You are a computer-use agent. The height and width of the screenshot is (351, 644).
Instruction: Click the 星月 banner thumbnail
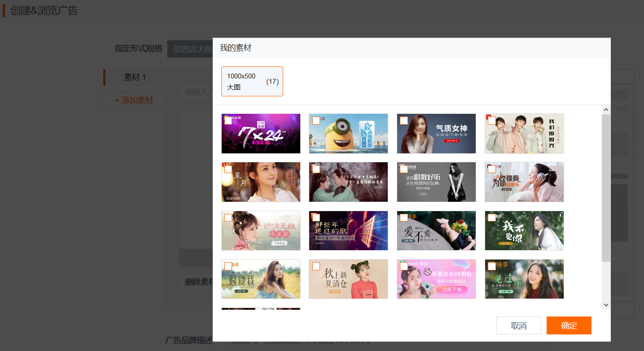click(261, 182)
